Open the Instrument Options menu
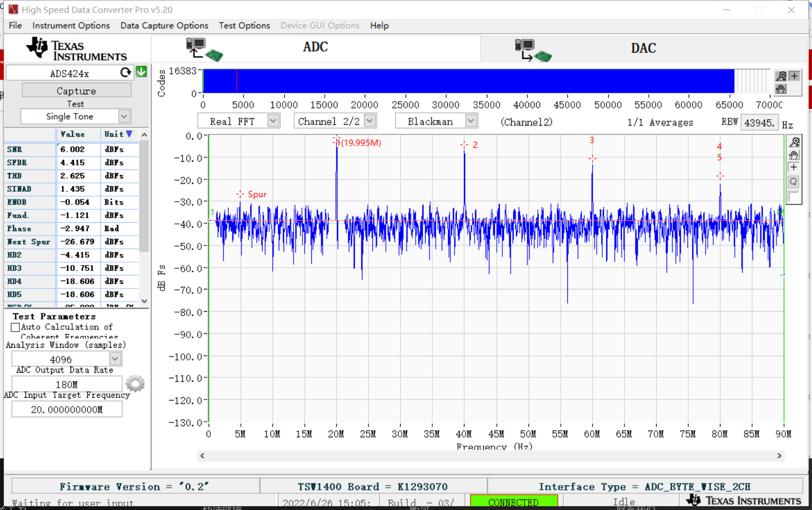 tap(71, 26)
